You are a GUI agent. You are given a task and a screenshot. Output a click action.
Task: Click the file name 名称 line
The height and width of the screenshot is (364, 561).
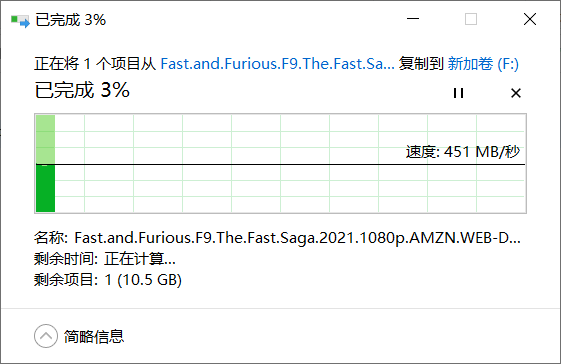coord(277,238)
